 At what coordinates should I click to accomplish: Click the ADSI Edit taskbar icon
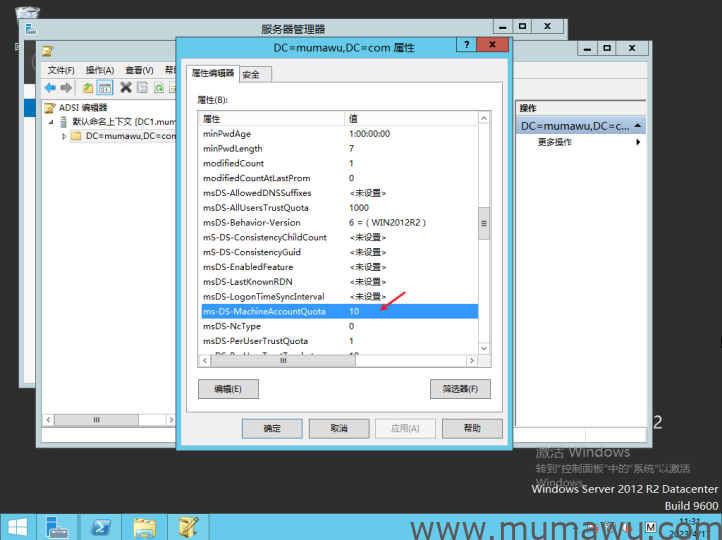click(x=187, y=526)
